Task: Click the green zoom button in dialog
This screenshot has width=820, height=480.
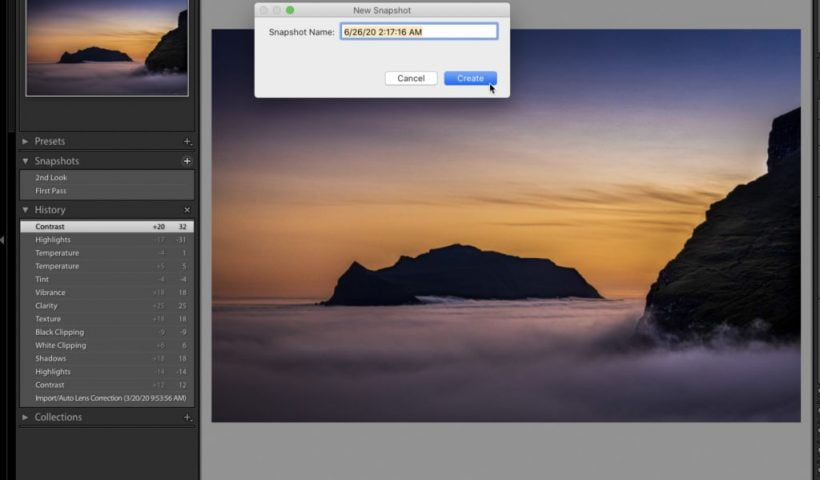Action: pyautogui.click(x=290, y=10)
